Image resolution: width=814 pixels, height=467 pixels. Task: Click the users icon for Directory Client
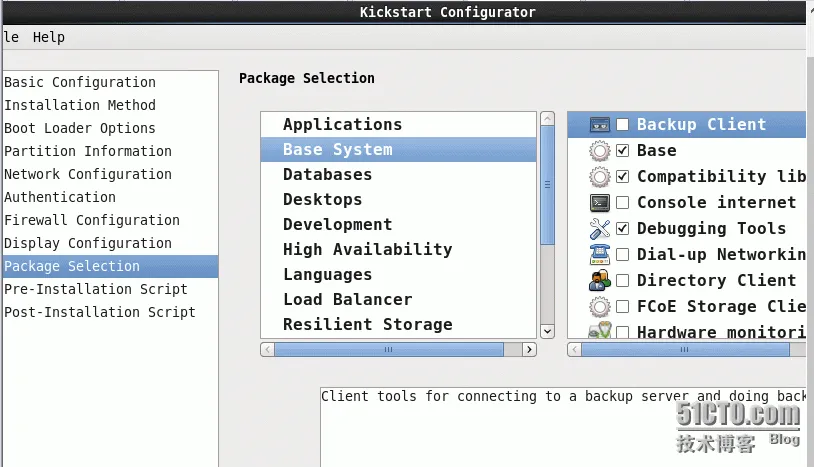600,280
